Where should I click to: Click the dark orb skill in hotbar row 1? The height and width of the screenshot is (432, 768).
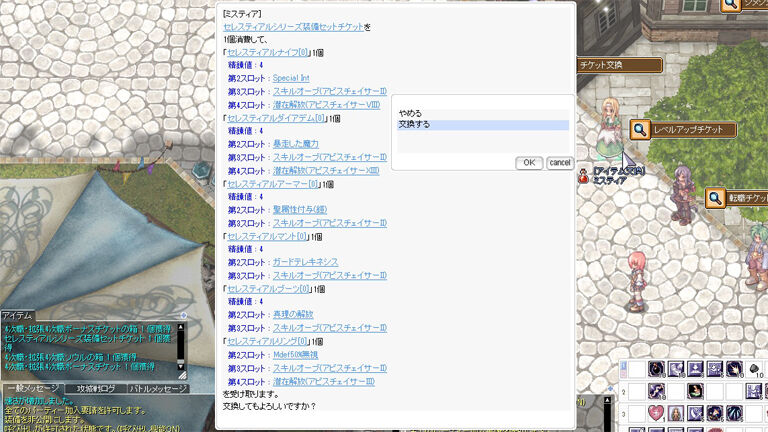[x=657, y=369]
